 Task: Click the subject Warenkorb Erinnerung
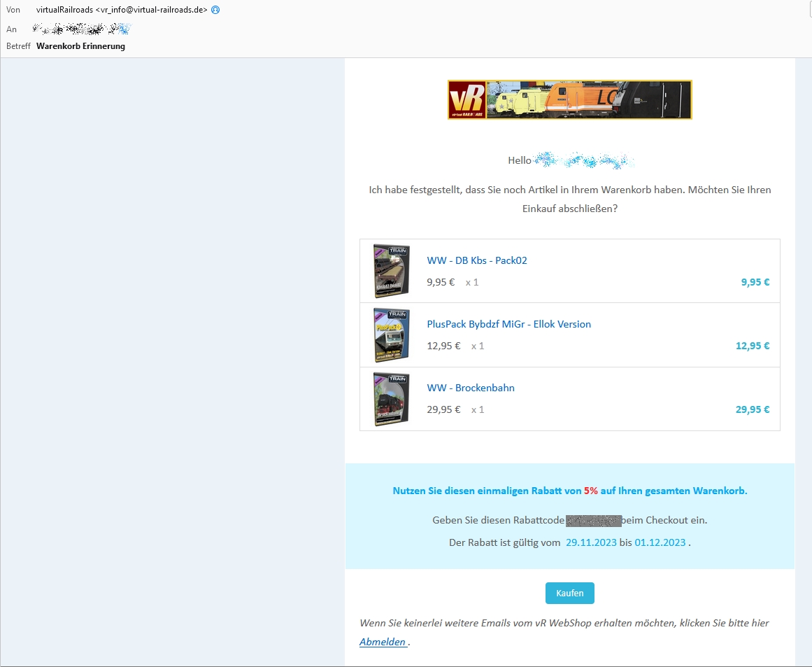coord(81,46)
